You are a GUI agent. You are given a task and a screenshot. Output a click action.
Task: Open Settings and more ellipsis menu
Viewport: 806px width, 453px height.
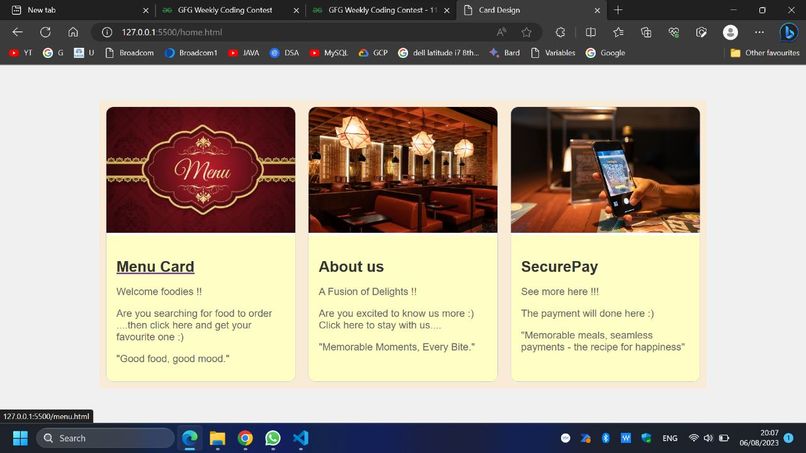tap(759, 32)
